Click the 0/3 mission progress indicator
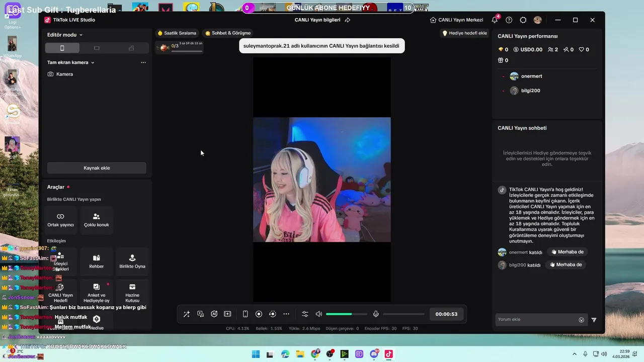 (179, 47)
